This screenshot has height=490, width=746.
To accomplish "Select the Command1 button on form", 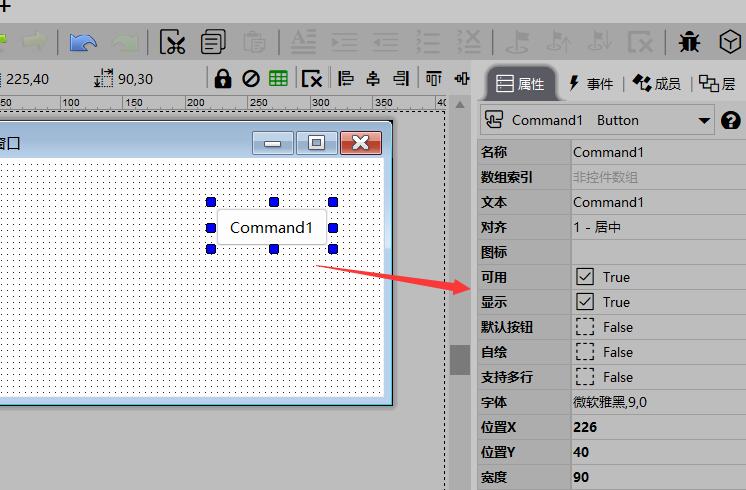I will 272,227.
